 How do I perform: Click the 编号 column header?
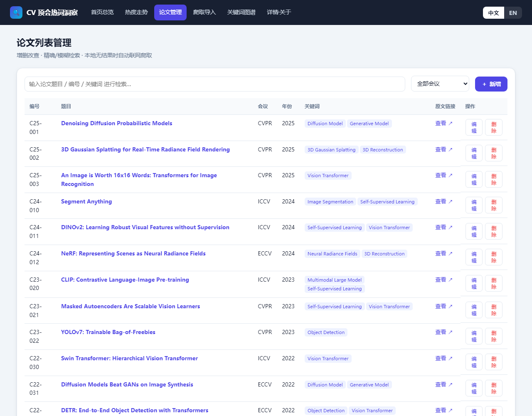(34, 106)
